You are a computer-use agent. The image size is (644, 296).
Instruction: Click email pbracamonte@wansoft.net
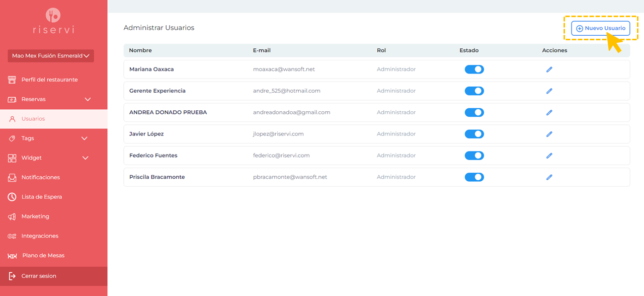[x=290, y=177]
